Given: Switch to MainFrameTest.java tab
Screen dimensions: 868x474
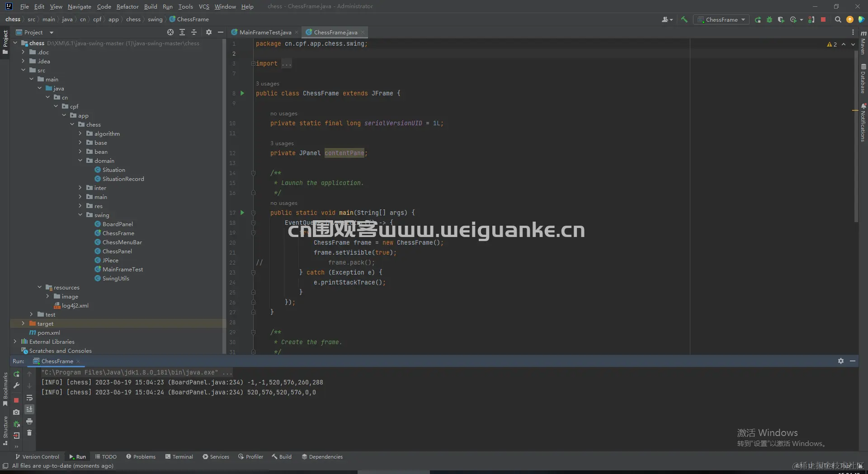Looking at the screenshot, I should point(265,32).
